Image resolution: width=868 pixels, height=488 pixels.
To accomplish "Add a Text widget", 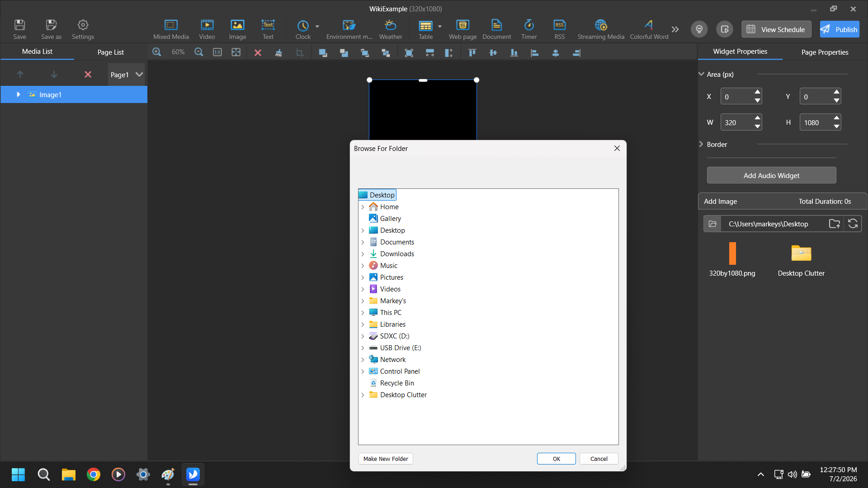I will coord(268,29).
